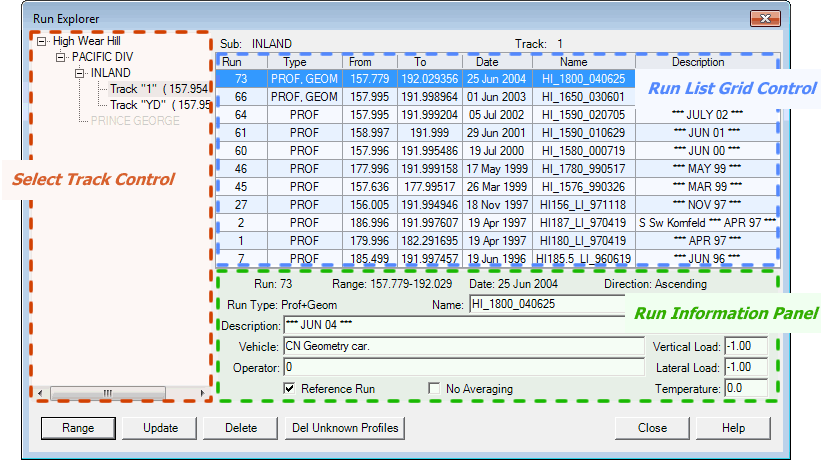821x460 pixels.
Task: Collapse the PACIFIC DIV tree node
Action: pyautogui.click(x=60, y=58)
